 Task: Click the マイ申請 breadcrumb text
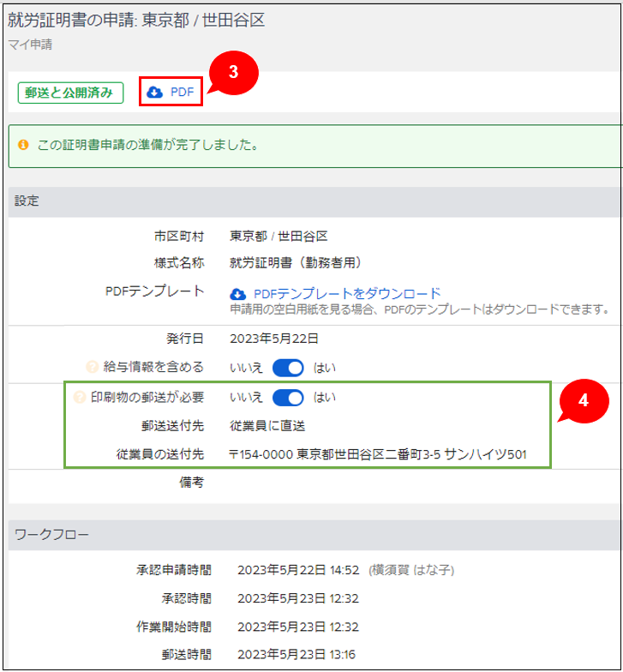click(x=30, y=45)
